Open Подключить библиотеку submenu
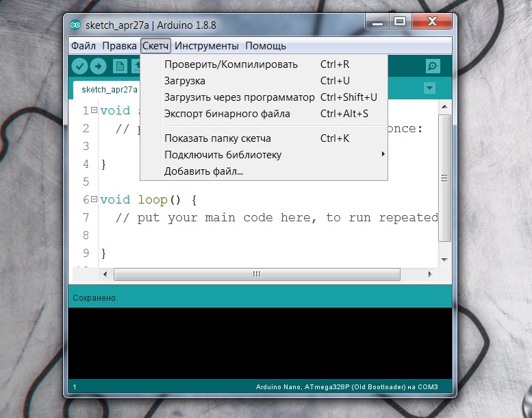This screenshot has width=532, height=418. 264,154
